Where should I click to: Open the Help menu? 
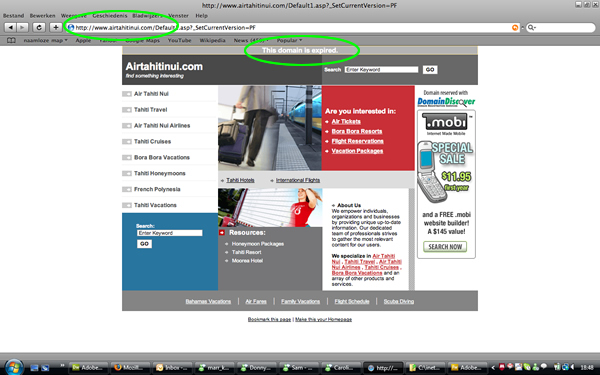(x=201, y=16)
